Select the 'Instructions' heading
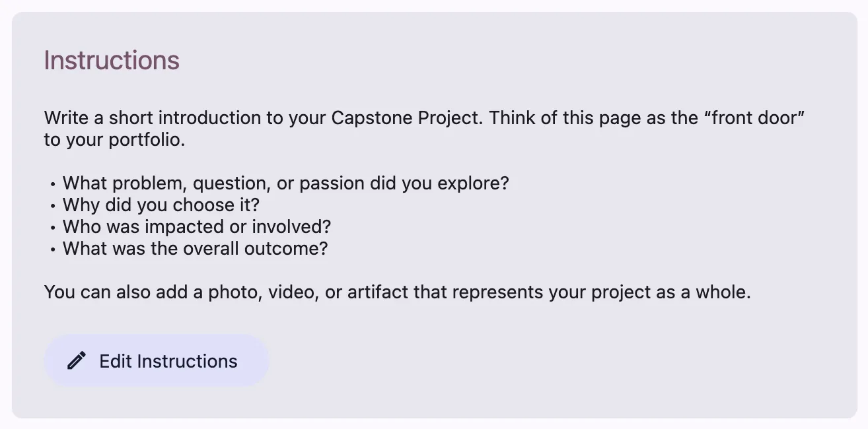The width and height of the screenshot is (868, 429). tap(112, 60)
